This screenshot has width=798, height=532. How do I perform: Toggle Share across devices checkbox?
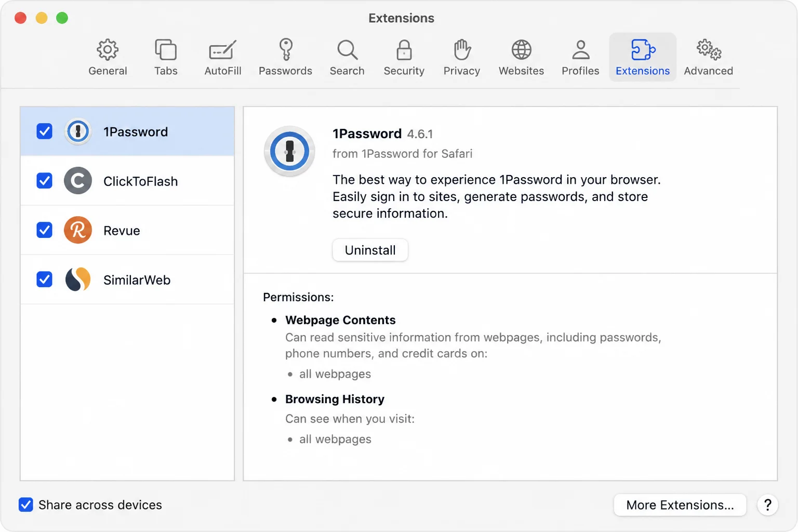coord(26,504)
